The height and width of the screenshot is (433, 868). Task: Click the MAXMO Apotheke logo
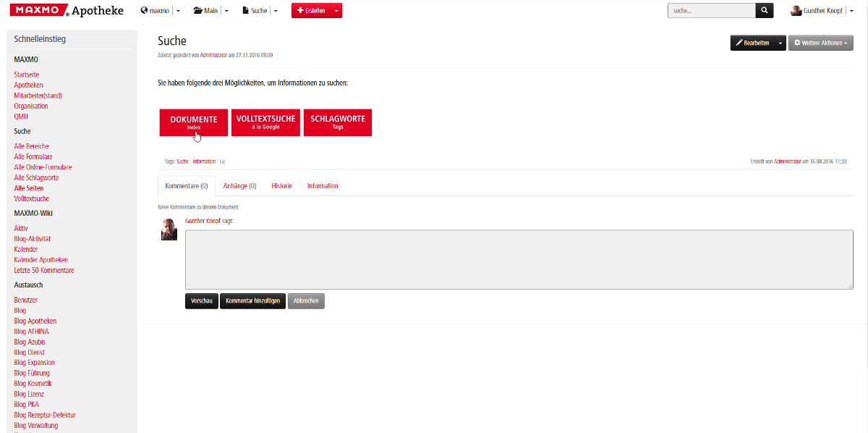click(66, 11)
